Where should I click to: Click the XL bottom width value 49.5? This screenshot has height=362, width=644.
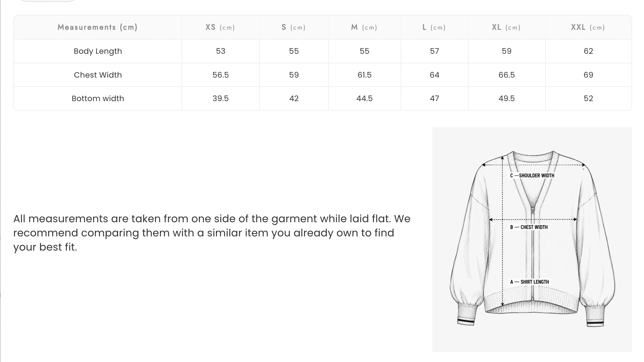pyautogui.click(x=506, y=99)
